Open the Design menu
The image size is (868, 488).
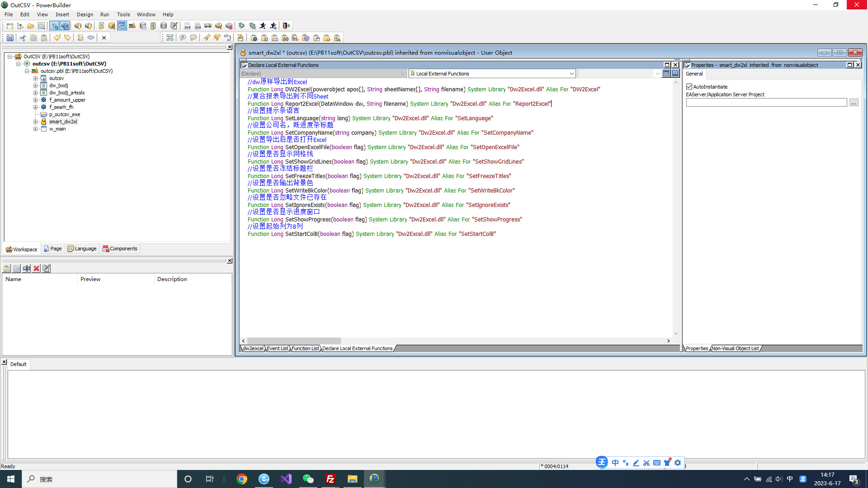tap(85, 14)
